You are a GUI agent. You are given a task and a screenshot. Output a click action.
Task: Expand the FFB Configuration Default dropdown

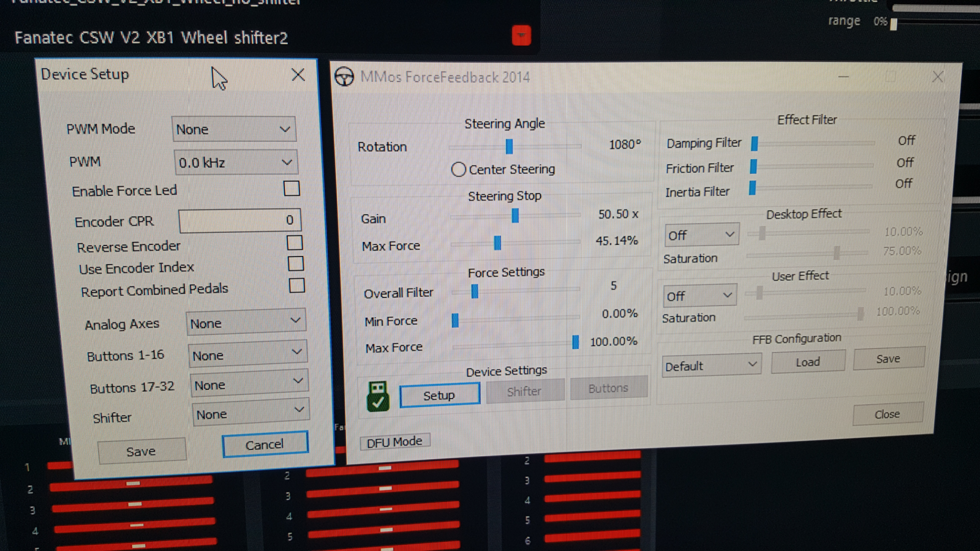click(x=712, y=365)
